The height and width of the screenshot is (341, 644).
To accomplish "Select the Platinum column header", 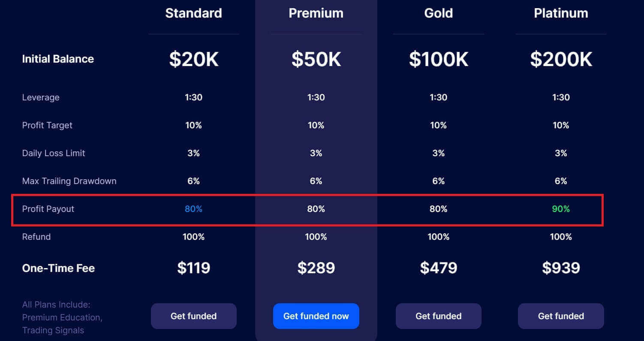I will pyautogui.click(x=561, y=13).
